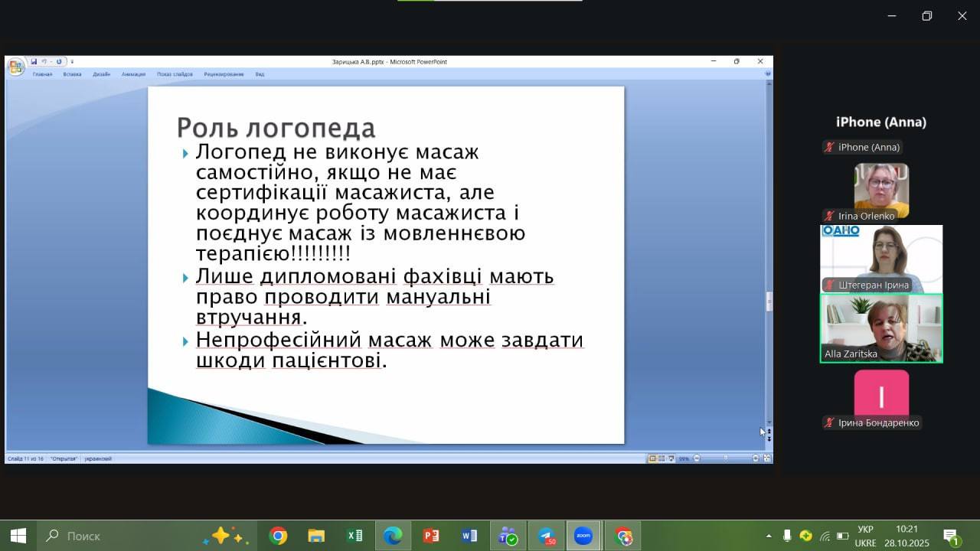Select Normal view toggle in status bar
Screen dimensions: 980x551
coord(652,458)
